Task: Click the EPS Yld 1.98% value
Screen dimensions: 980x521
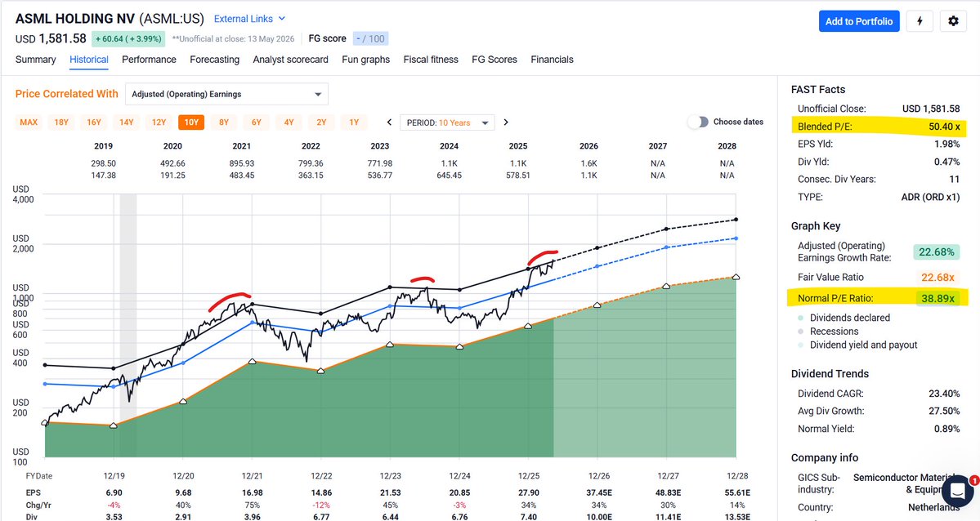Action: click(946, 144)
